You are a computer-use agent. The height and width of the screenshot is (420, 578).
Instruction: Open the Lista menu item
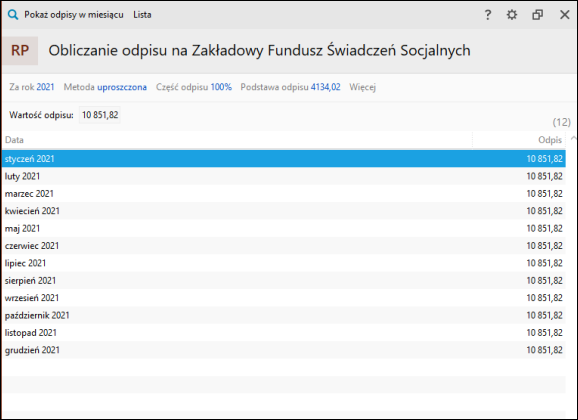(142, 15)
